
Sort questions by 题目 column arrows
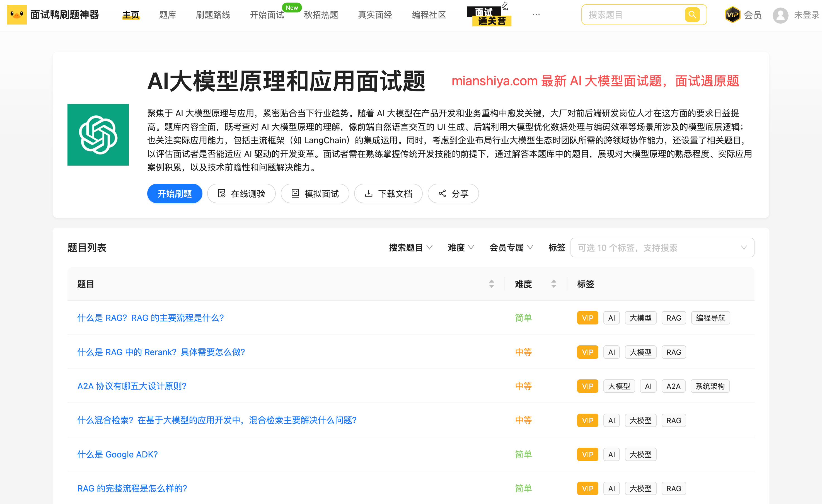[x=491, y=284]
